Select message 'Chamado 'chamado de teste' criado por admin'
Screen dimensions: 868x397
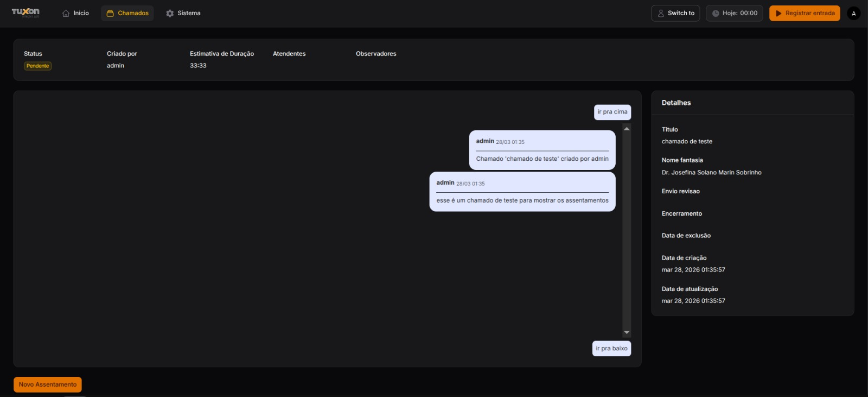click(x=542, y=150)
